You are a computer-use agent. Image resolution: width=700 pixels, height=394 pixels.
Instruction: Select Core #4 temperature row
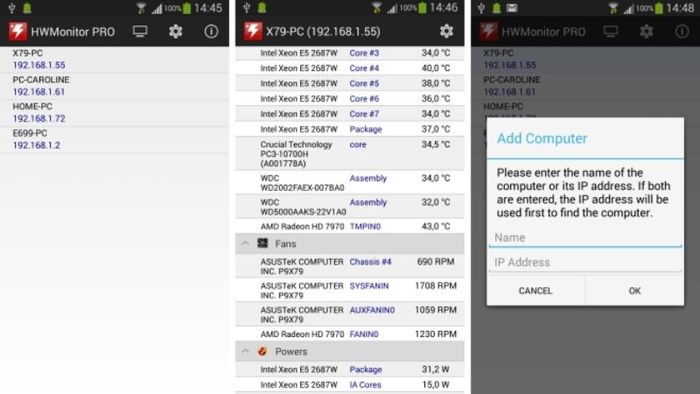click(350, 68)
